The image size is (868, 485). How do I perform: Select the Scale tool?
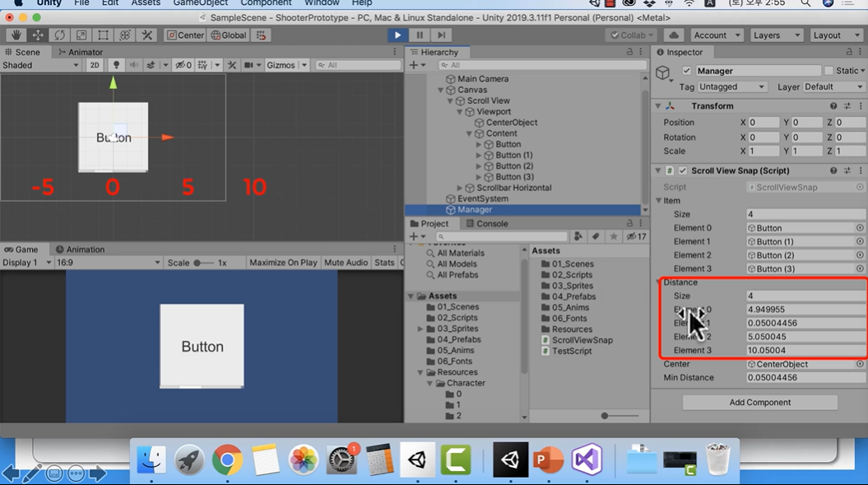coord(81,35)
